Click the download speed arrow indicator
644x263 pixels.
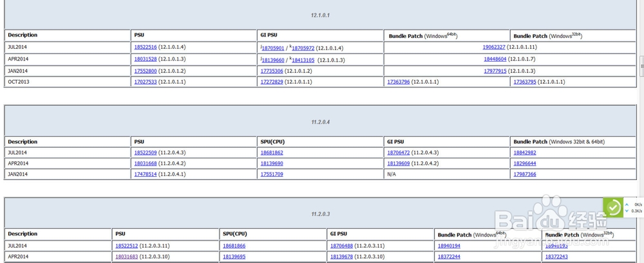click(x=627, y=211)
